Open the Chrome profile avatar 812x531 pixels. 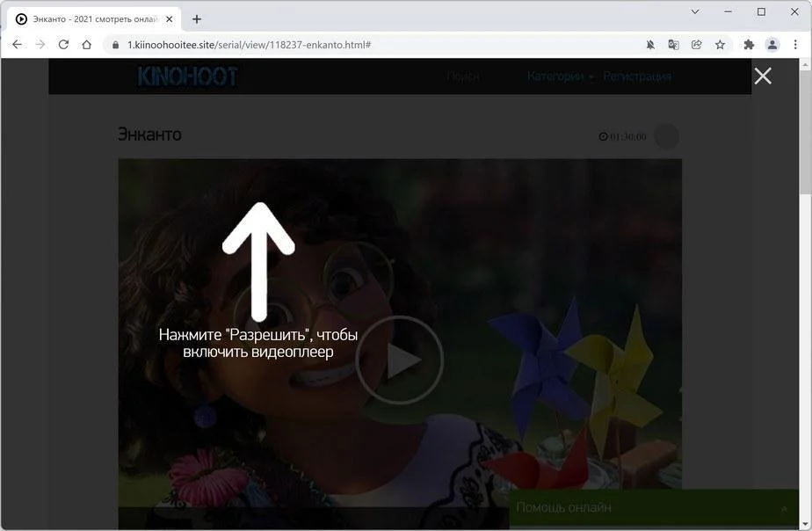pos(772,45)
